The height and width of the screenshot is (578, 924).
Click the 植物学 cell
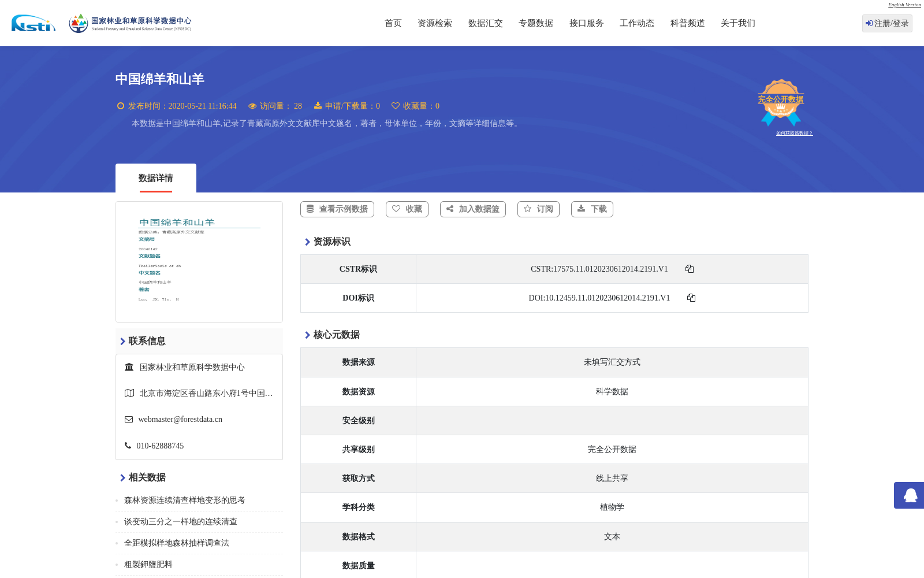click(612, 507)
